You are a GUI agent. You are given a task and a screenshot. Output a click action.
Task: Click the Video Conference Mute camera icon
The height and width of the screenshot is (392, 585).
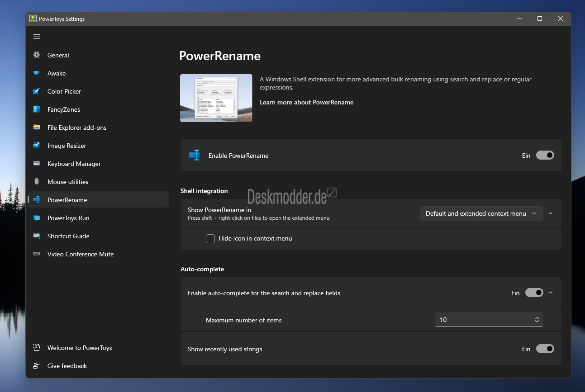(x=37, y=254)
